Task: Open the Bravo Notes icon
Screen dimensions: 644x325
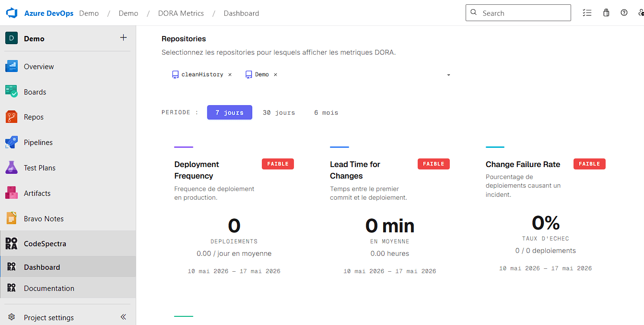Action: click(12, 218)
